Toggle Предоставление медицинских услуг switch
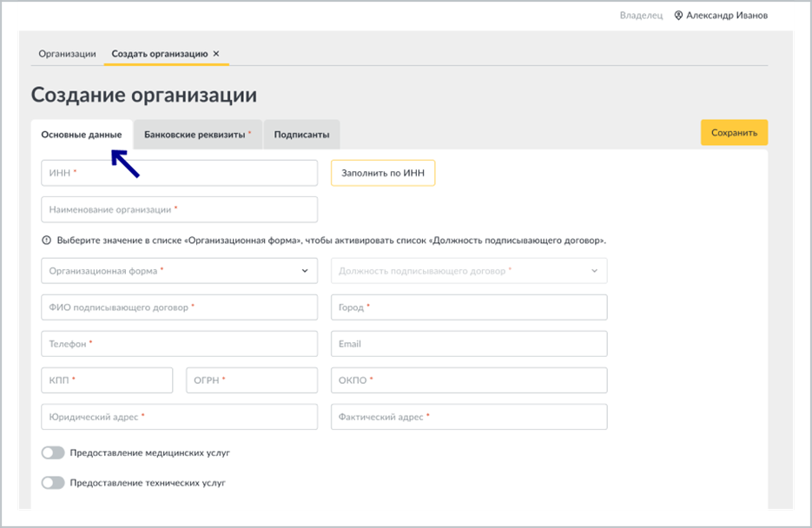The height and width of the screenshot is (528, 812). pos(53,453)
